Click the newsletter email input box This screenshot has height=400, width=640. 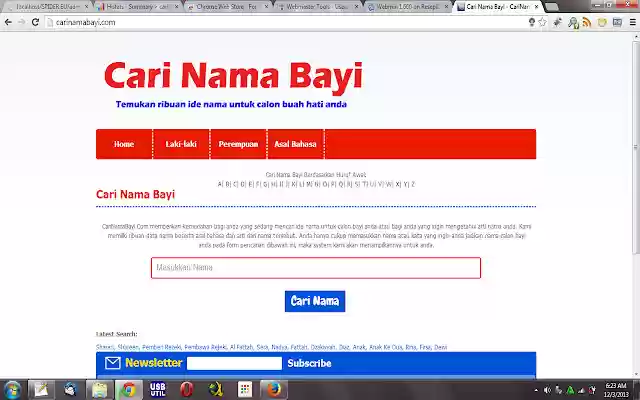tap(234, 363)
